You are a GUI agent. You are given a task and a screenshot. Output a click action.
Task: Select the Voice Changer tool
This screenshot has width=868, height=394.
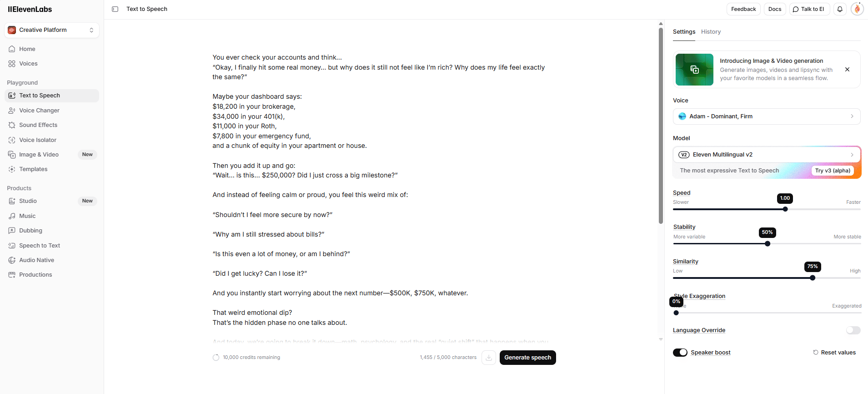(39, 110)
